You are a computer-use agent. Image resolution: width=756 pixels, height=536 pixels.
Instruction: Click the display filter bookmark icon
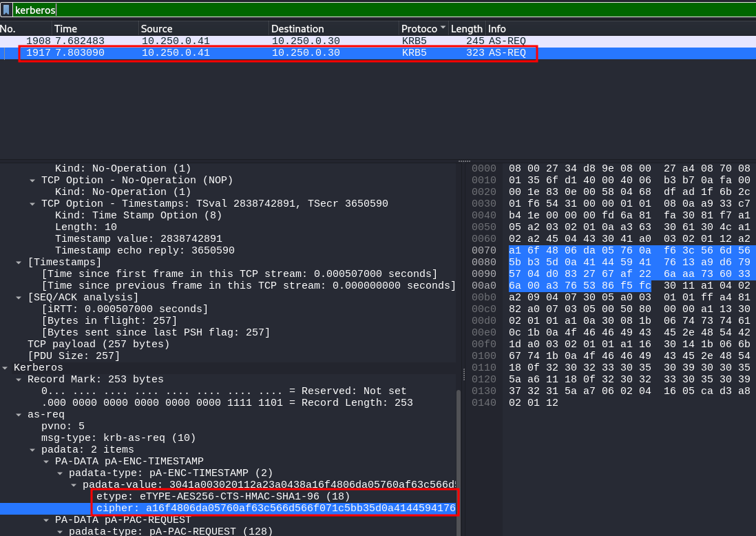(x=6, y=10)
